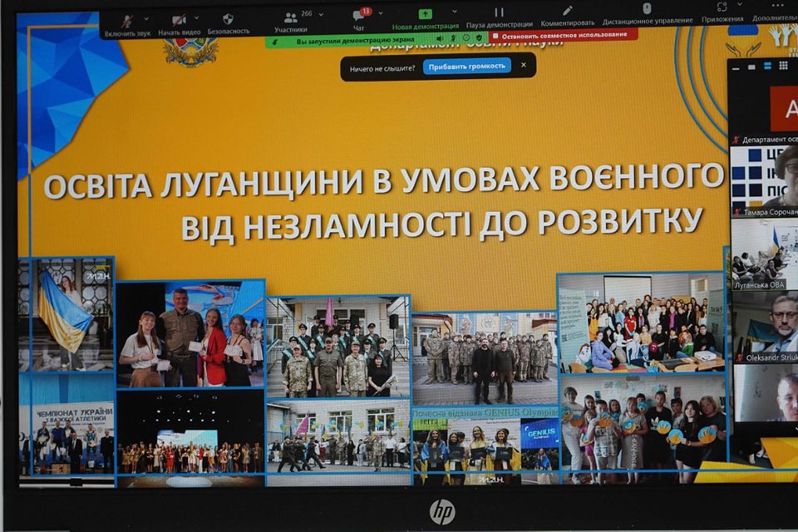Dismiss the Ничего не слышите notification

tap(523, 65)
